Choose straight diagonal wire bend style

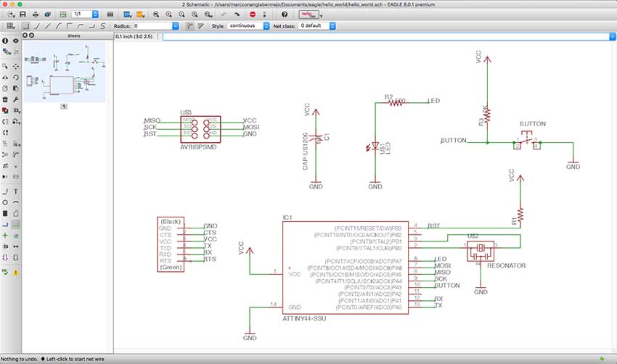(48, 26)
